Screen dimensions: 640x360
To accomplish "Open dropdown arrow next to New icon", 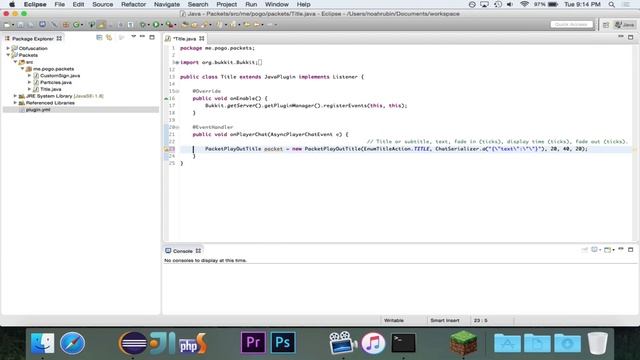I will click(x=13, y=25).
